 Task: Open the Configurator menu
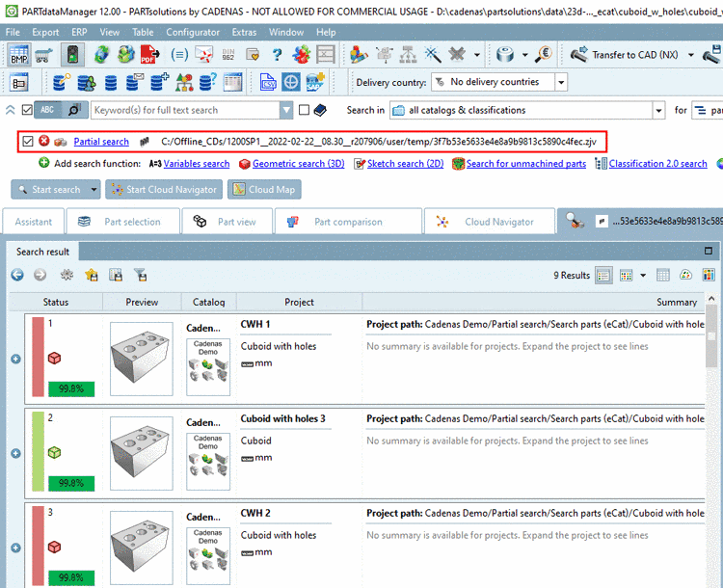(x=193, y=32)
